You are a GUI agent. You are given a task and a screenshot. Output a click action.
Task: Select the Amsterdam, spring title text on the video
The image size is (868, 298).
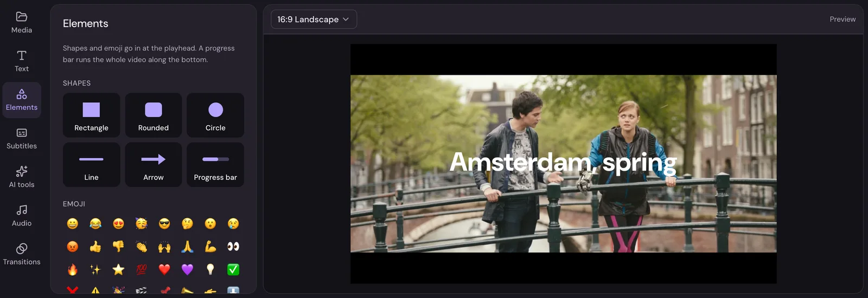pyautogui.click(x=563, y=162)
